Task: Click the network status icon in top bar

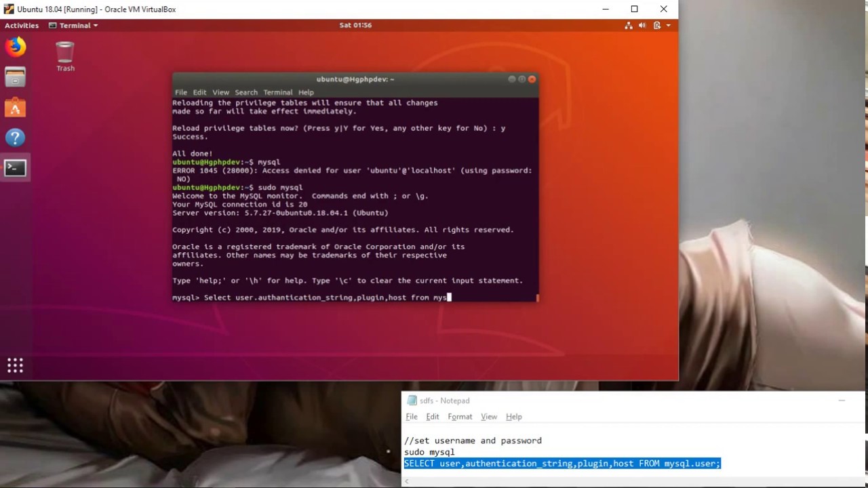Action: 628,25
